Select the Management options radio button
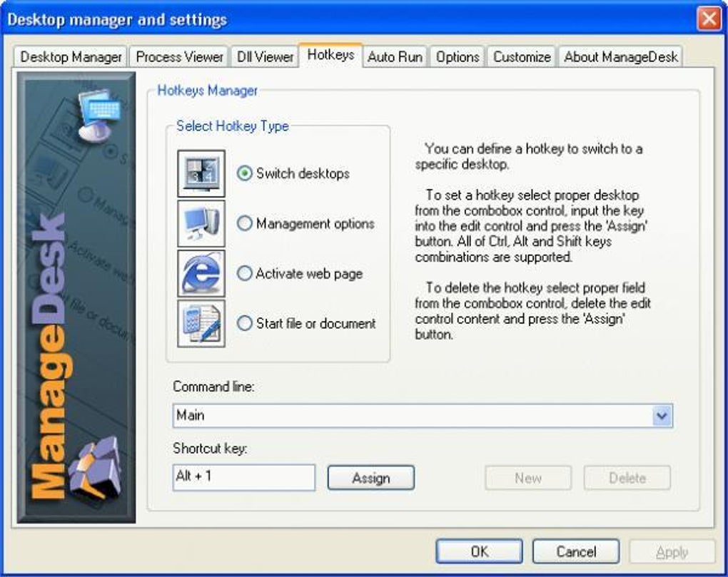Screen dimensions: 728x577 [244, 223]
